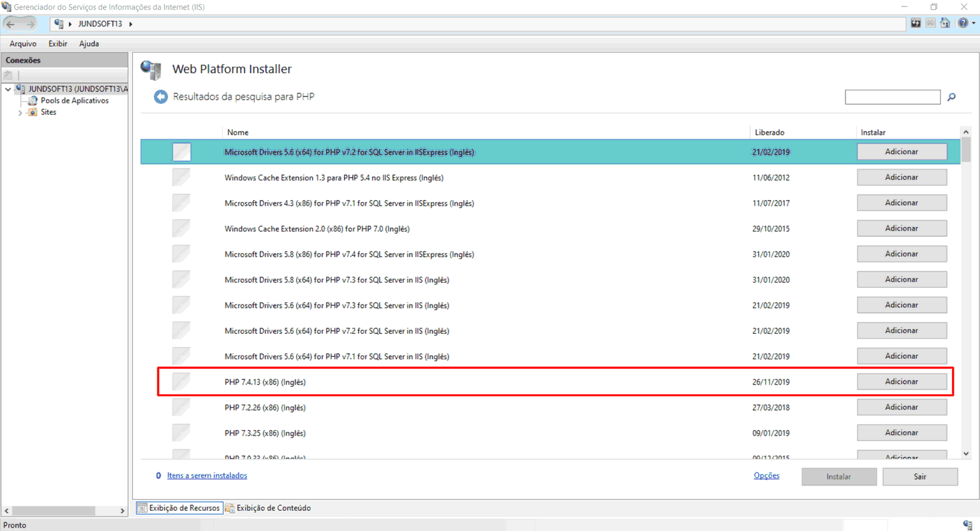The width and height of the screenshot is (980, 531).
Task: Click Adicionar for PHP 7.2.26 (x86)
Action: (901, 407)
